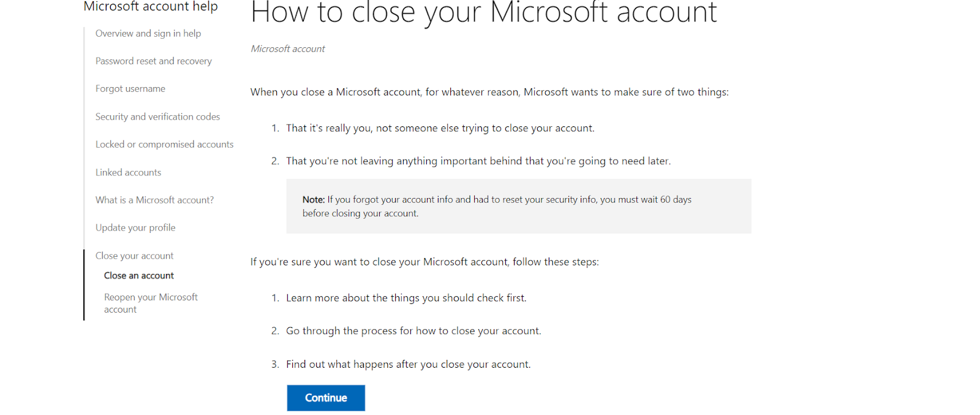Go to Security and verification codes
The height and width of the screenshot is (415, 980).
[157, 116]
